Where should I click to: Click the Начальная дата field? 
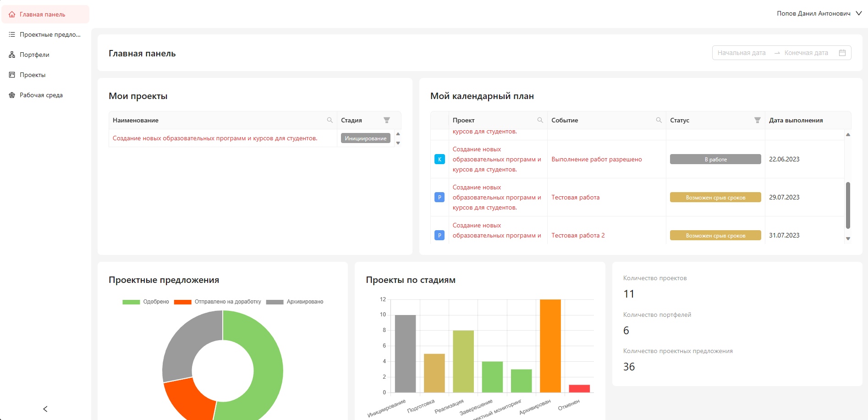(x=742, y=53)
